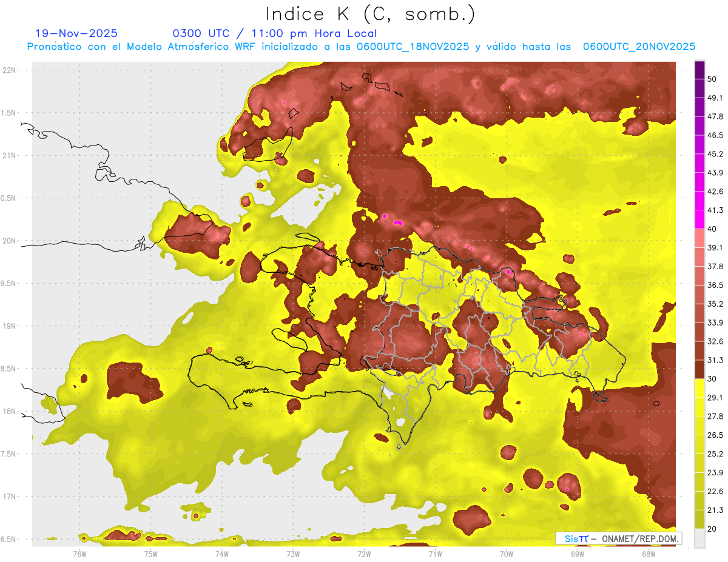Pick the light gray colorbar band below 20
The image size is (728, 562).
point(699,538)
